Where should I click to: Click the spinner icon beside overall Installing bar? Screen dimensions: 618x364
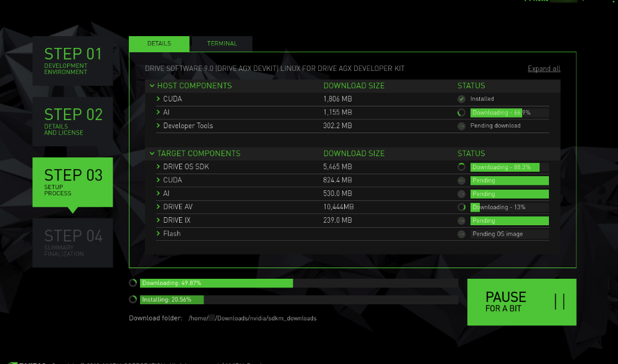(133, 299)
